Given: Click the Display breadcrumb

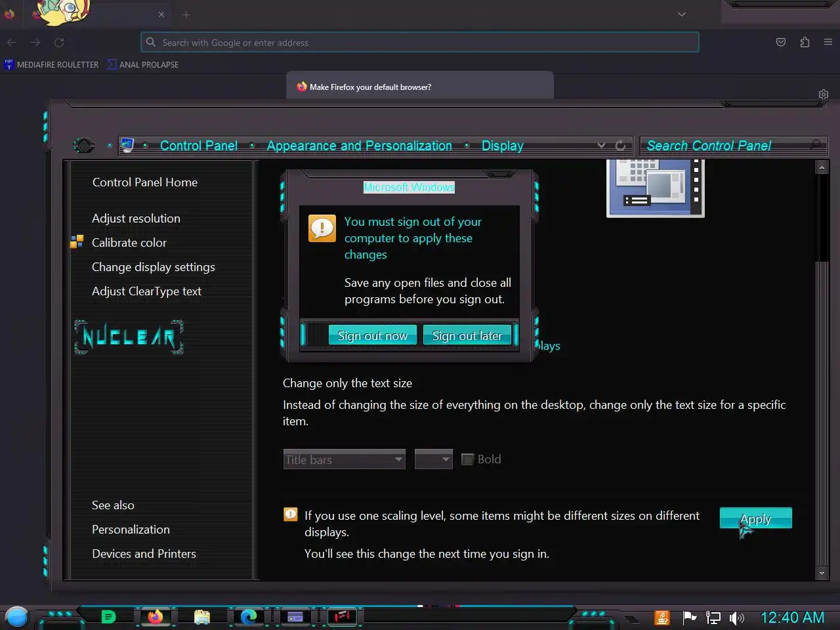Looking at the screenshot, I should point(503,146).
